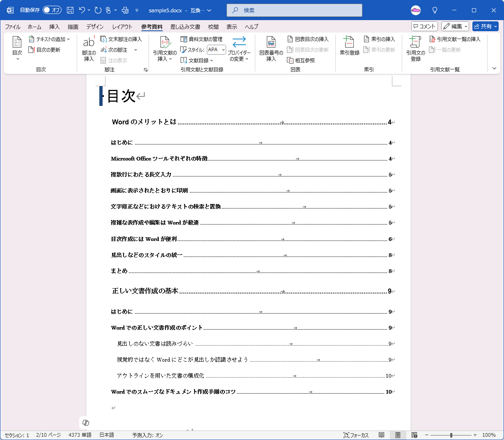Click the zoom out minus button
The height and width of the screenshot is (440, 504).
pyautogui.click(x=427, y=435)
